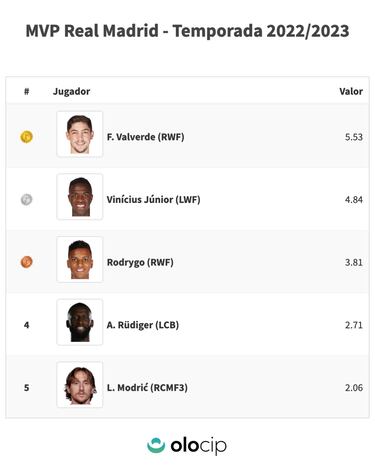Open Vinícius Júnior's player photo

tap(80, 197)
